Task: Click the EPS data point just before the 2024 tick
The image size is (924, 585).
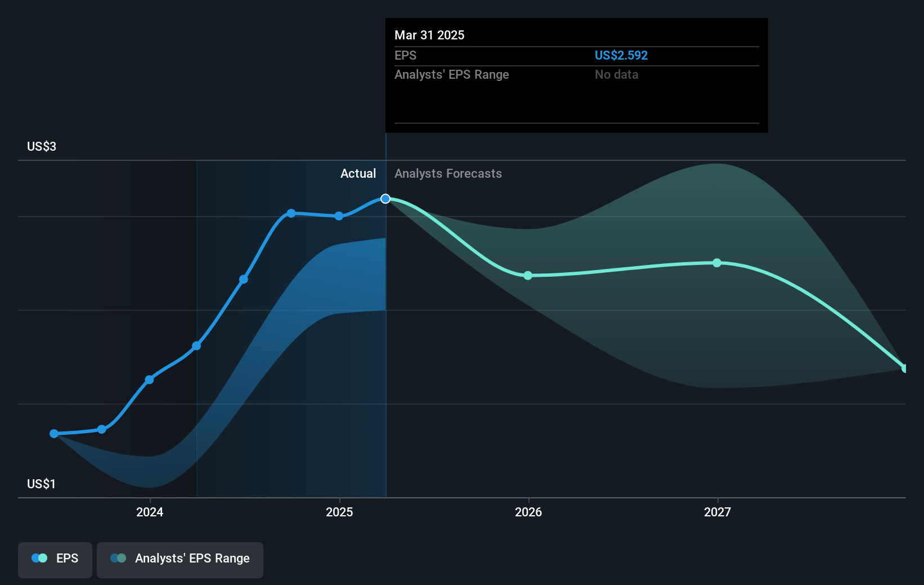Action: click(102, 429)
